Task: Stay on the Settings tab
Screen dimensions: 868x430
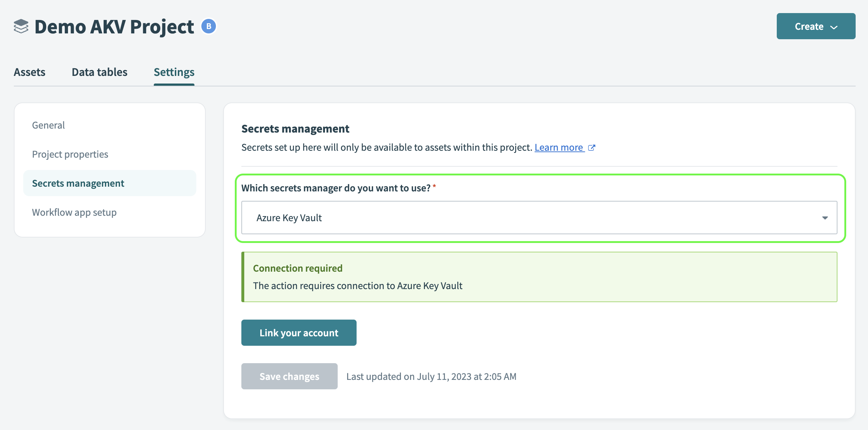Action: (174, 72)
